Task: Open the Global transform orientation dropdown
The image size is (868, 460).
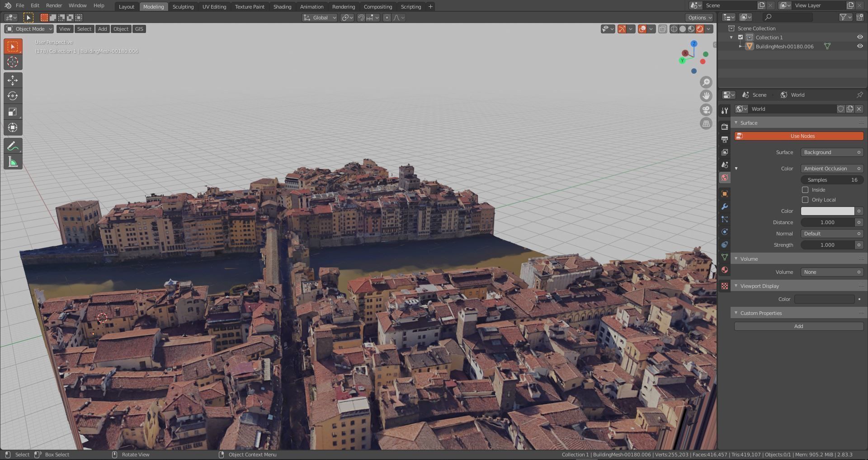Action: (320, 18)
